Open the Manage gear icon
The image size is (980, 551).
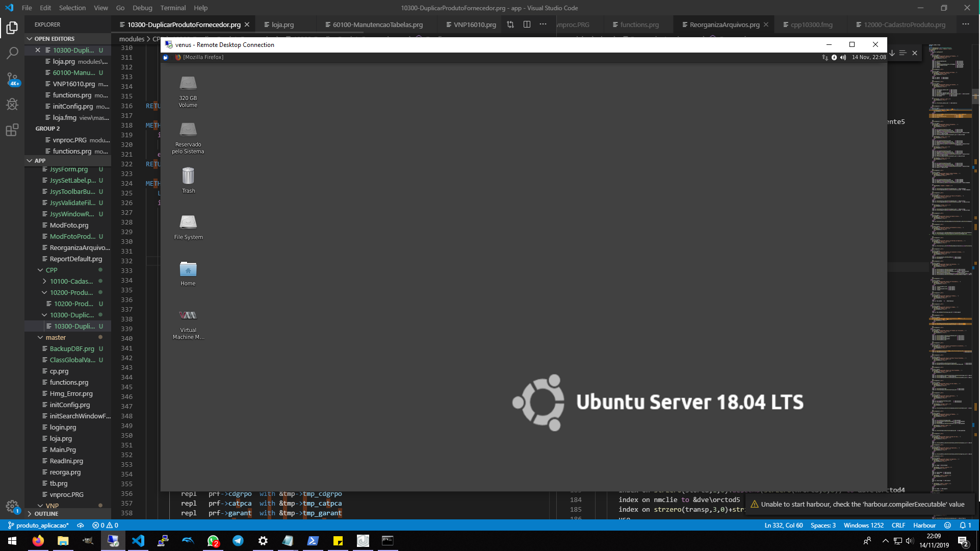[12, 506]
